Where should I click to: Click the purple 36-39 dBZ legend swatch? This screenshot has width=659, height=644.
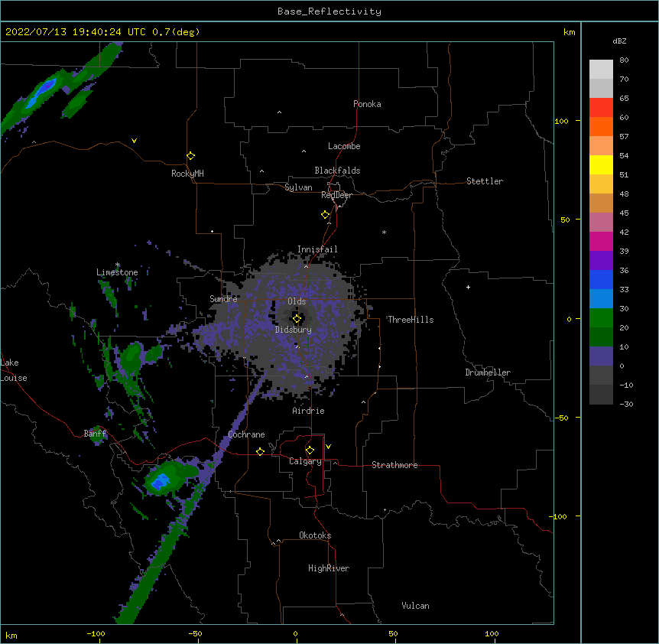(601, 261)
